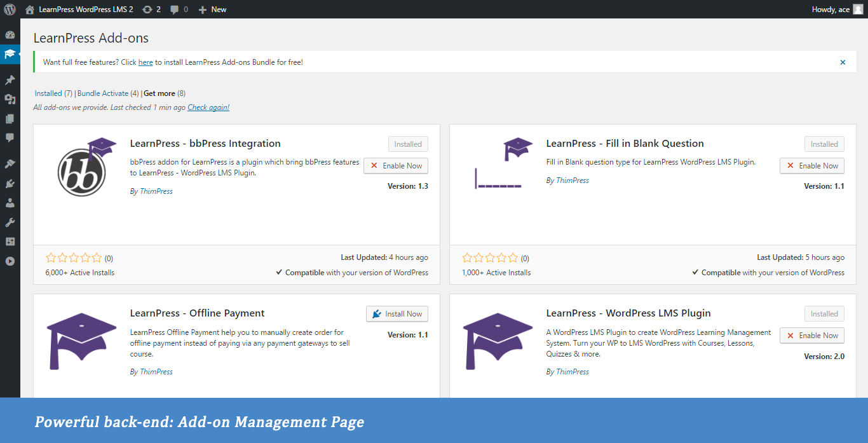Collapse the admin menu using bottom arrow icon
Viewport: 868px width, 443px height.
10,261
